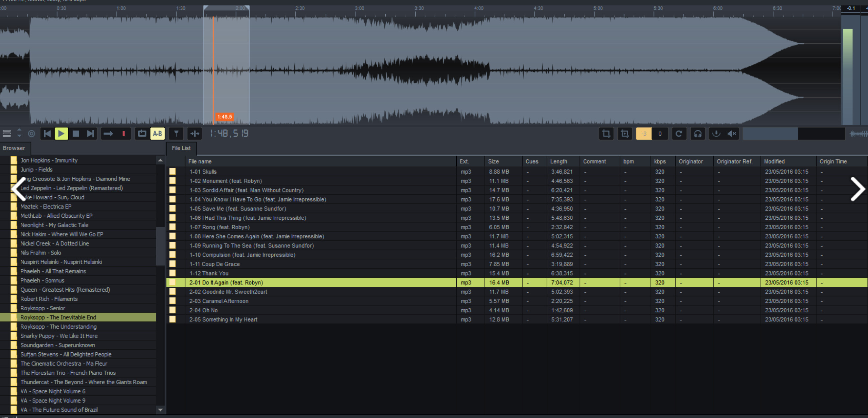Sort by the kbps column header

[x=662, y=161]
